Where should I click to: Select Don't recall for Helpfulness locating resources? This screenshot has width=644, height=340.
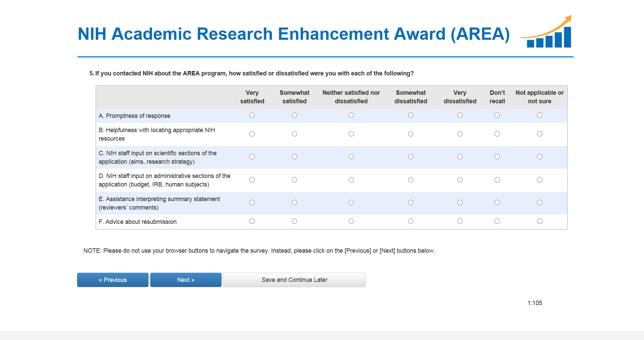click(x=497, y=134)
